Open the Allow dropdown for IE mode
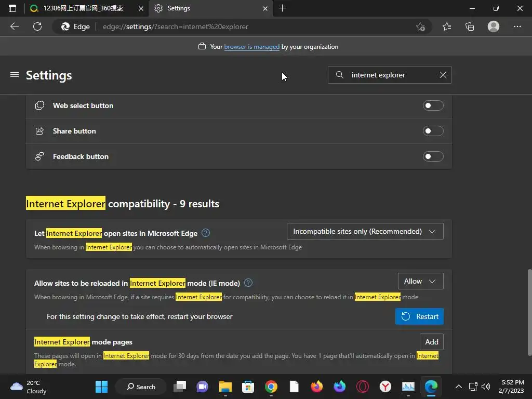 pos(420,281)
